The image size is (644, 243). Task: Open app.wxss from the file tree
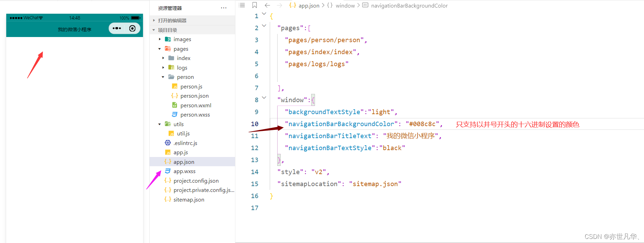click(x=184, y=171)
